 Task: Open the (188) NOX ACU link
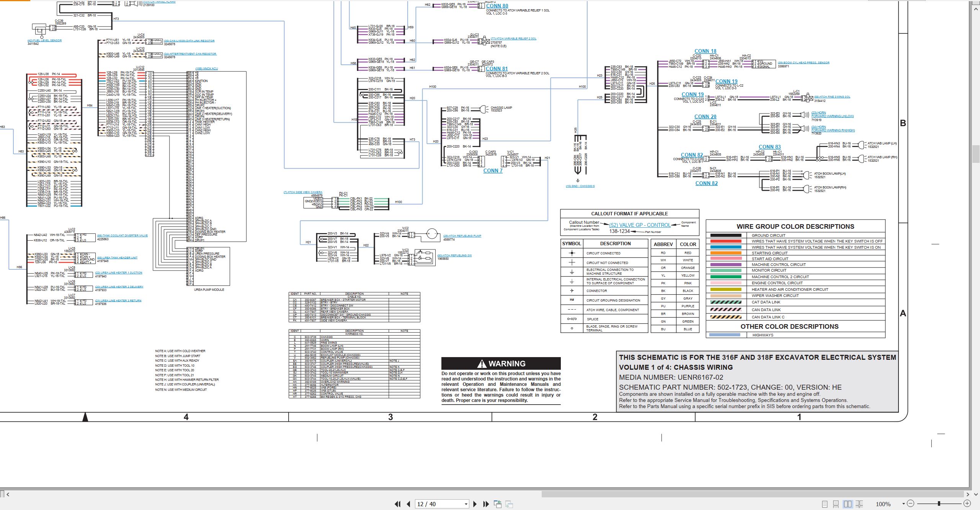coord(206,69)
